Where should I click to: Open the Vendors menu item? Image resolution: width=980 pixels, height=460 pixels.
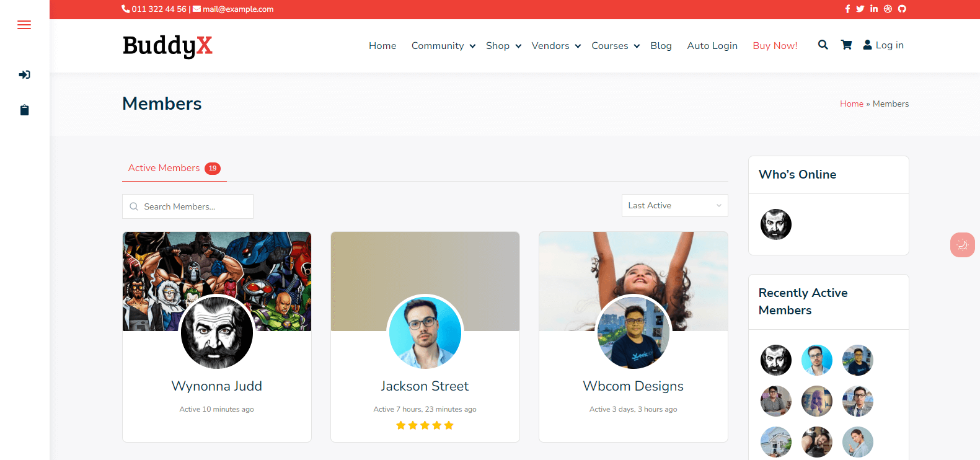550,46
